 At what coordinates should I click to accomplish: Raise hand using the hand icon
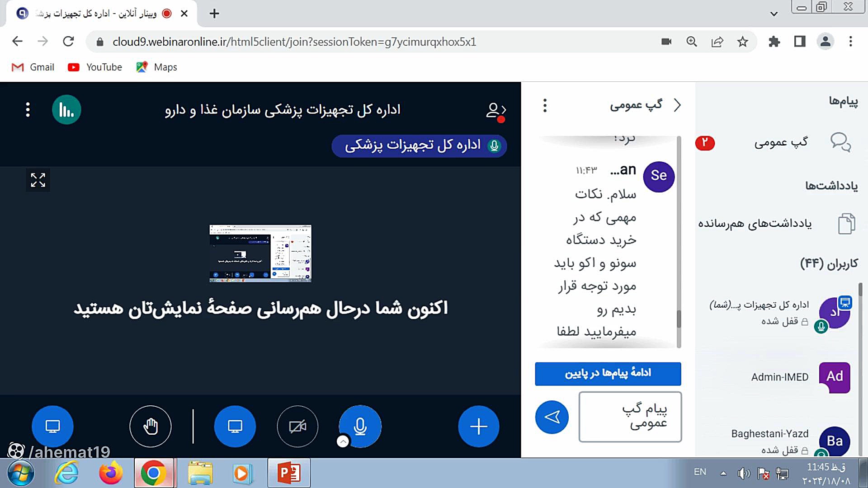[150, 426]
